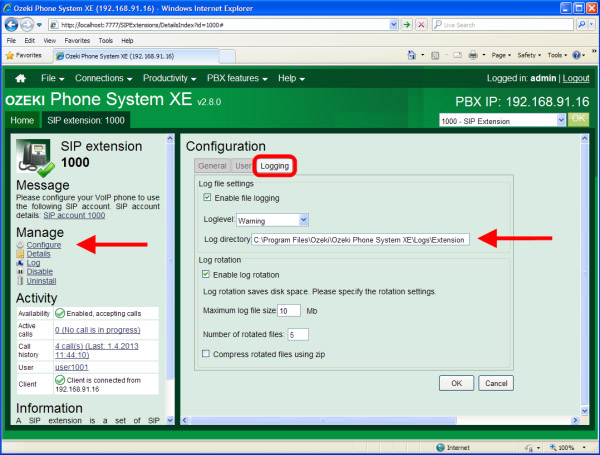The width and height of the screenshot is (600, 455).
Task: Click the Cancel button in Configuration
Action: [496, 383]
